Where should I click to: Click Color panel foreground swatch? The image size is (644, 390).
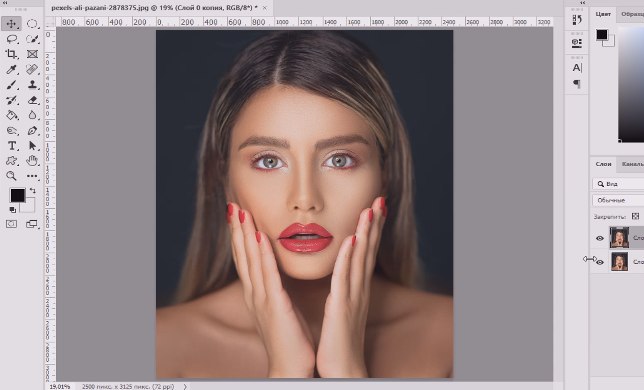point(602,34)
